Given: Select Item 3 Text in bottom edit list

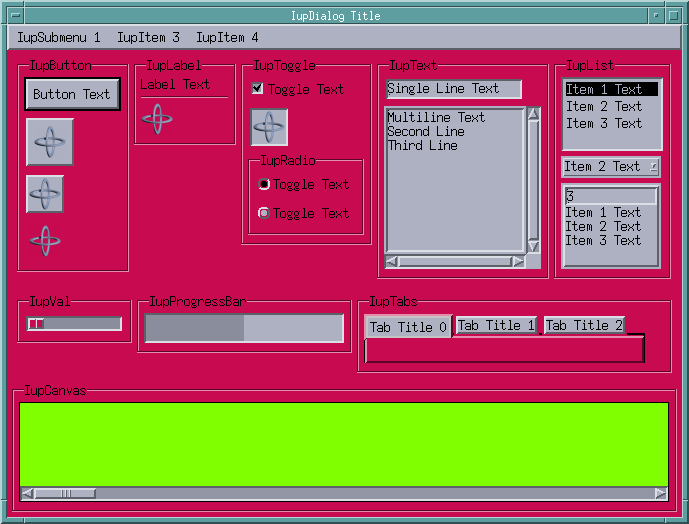Looking at the screenshot, I should click(610, 240).
